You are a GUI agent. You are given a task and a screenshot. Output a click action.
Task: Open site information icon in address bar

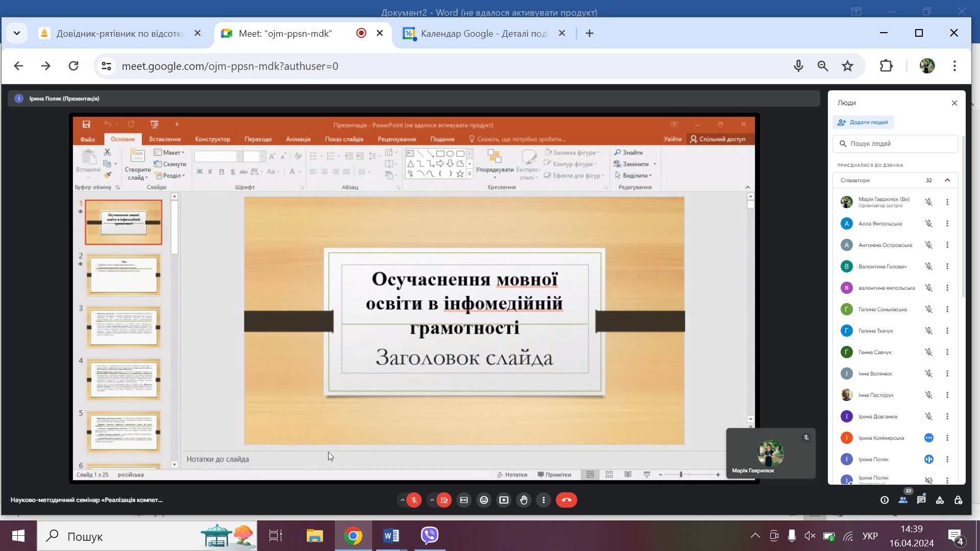[x=106, y=66]
